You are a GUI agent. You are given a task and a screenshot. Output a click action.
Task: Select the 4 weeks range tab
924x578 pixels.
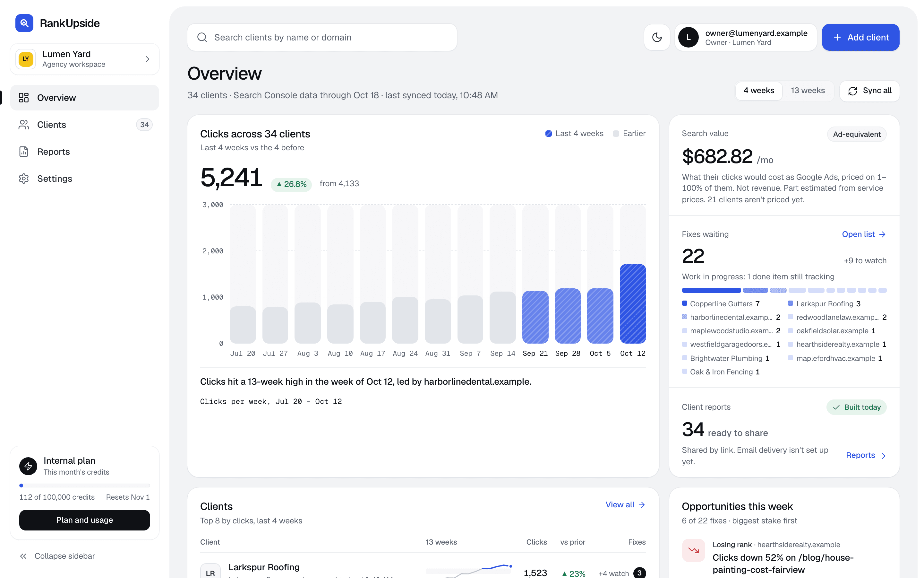759,91
